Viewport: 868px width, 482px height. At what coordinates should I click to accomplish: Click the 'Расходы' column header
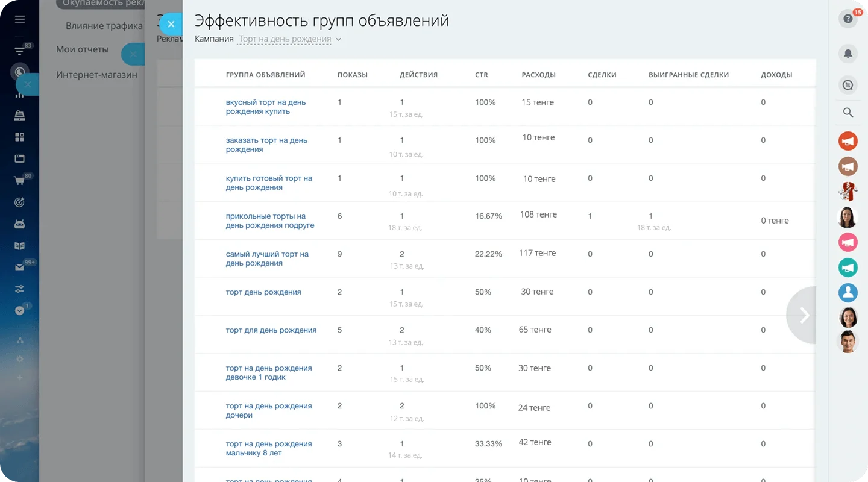pyautogui.click(x=539, y=75)
